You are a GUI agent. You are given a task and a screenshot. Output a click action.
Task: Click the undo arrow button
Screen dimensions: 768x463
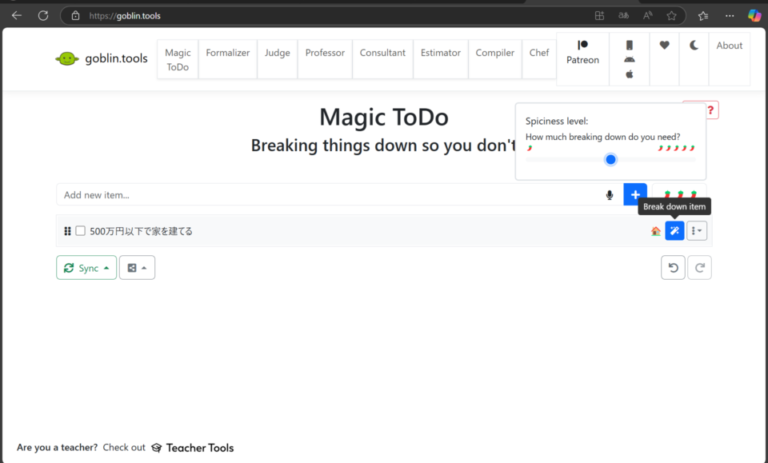coord(673,268)
